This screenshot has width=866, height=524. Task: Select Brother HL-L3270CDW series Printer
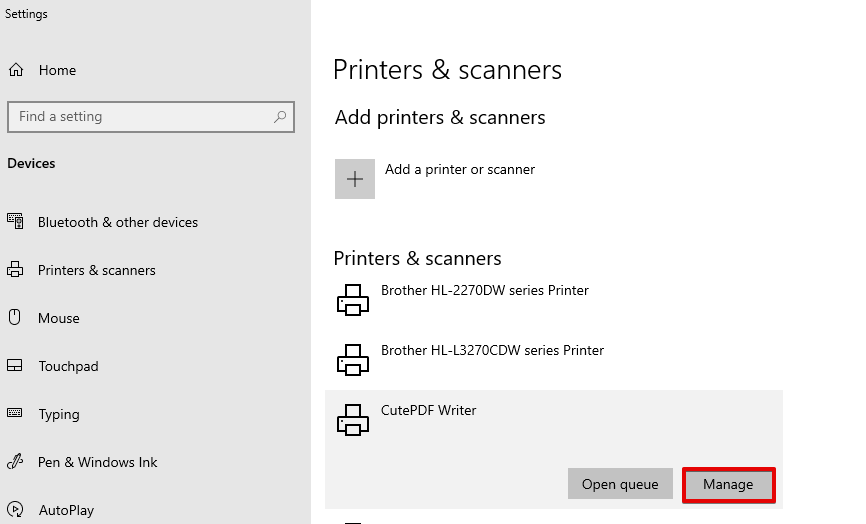point(492,350)
